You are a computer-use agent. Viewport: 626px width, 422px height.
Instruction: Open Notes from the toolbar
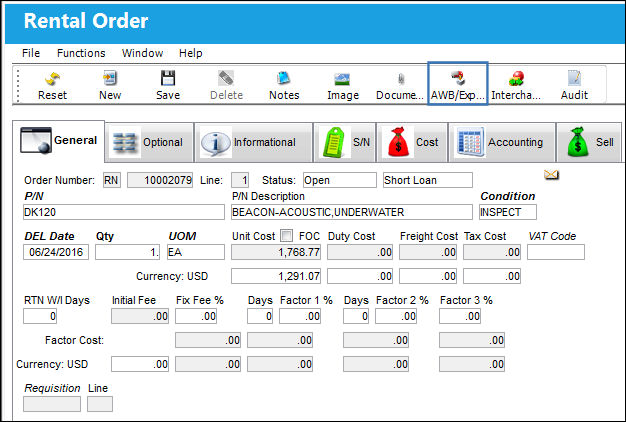tap(284, 85)
